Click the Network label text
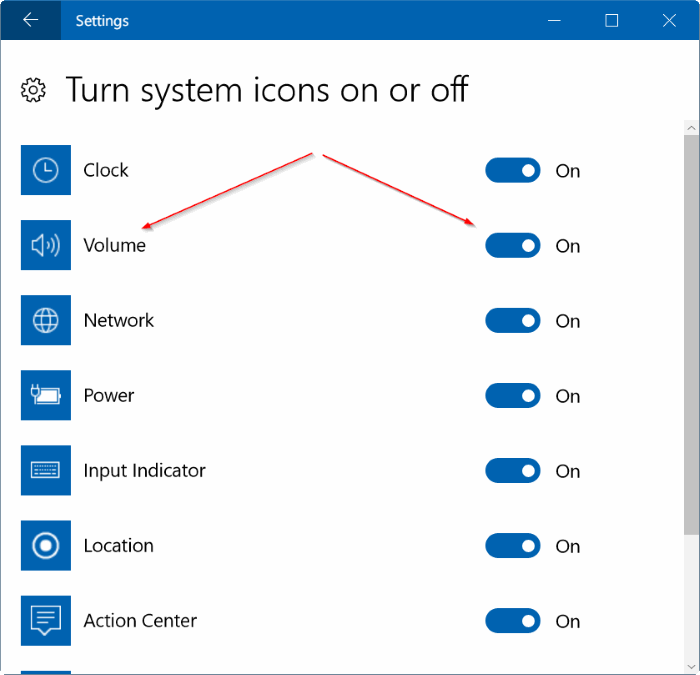Screen dimensions: 700x675 119,320
